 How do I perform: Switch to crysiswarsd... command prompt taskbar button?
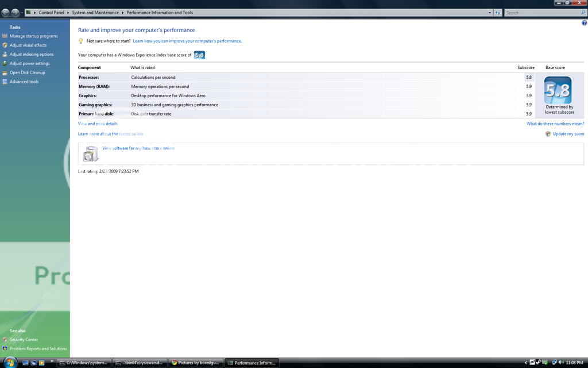point(140,363)
